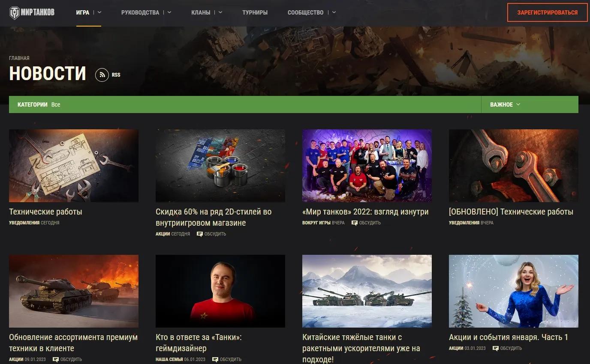
Task: Expand the Сообщество menu chevron
Action: pos(334,12)
